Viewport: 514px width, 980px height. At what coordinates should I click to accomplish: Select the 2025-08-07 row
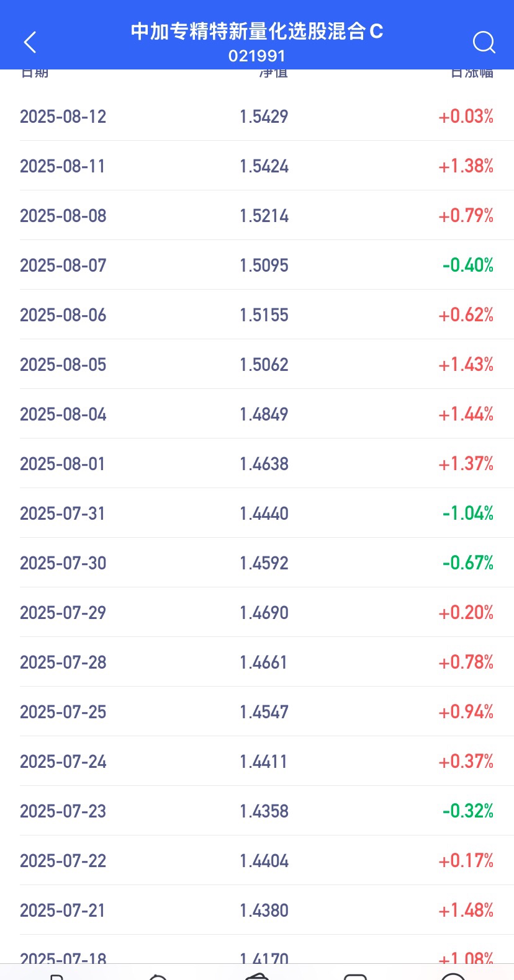coord(257,265)
